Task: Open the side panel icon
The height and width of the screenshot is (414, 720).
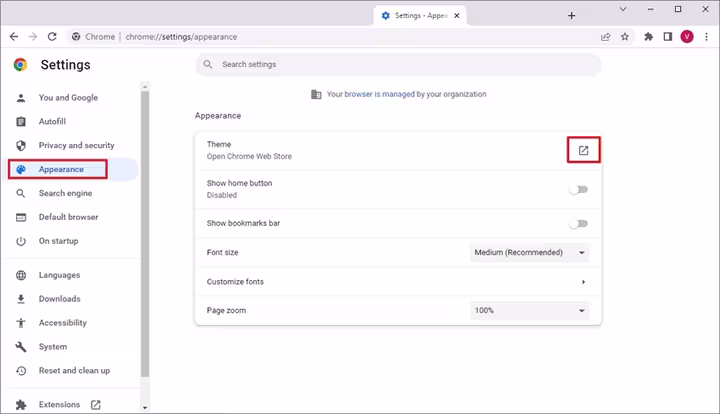Action: pyautogui.click(x=667, y=37)
